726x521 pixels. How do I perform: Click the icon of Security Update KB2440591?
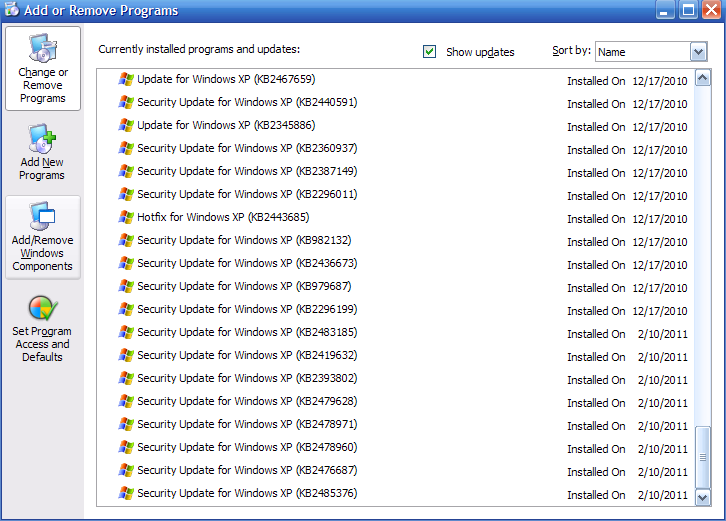[x=125, y=102]
